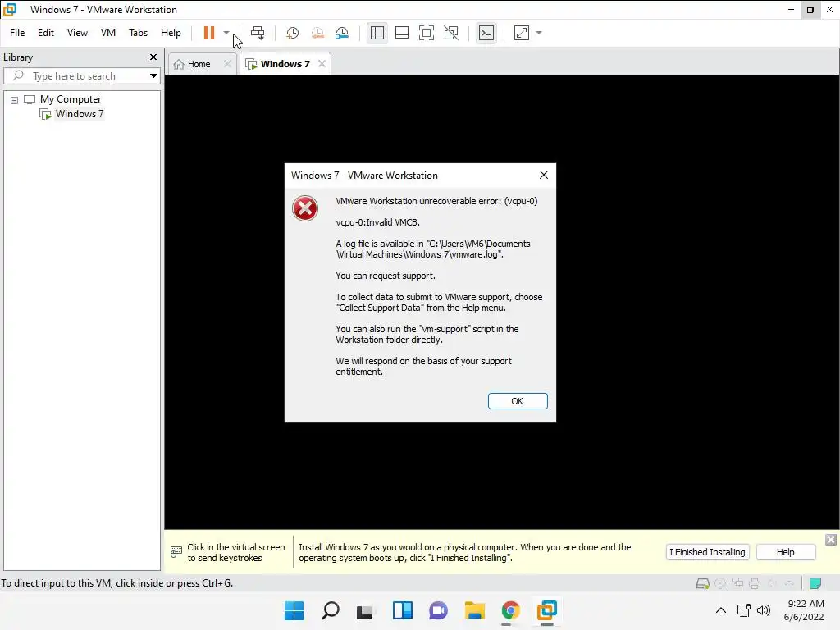
Task: Click the network tray icon
Action: click(x=743, y=610)
